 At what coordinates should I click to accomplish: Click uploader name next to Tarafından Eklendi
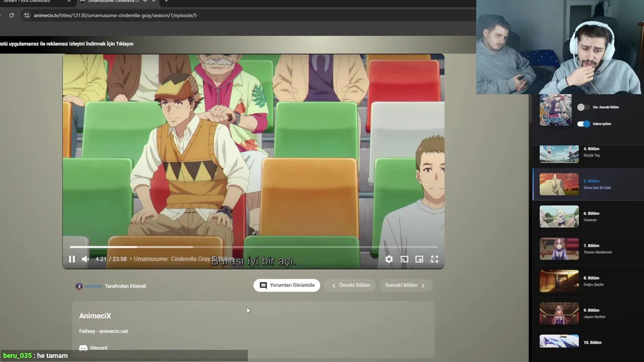coord(94,286)
